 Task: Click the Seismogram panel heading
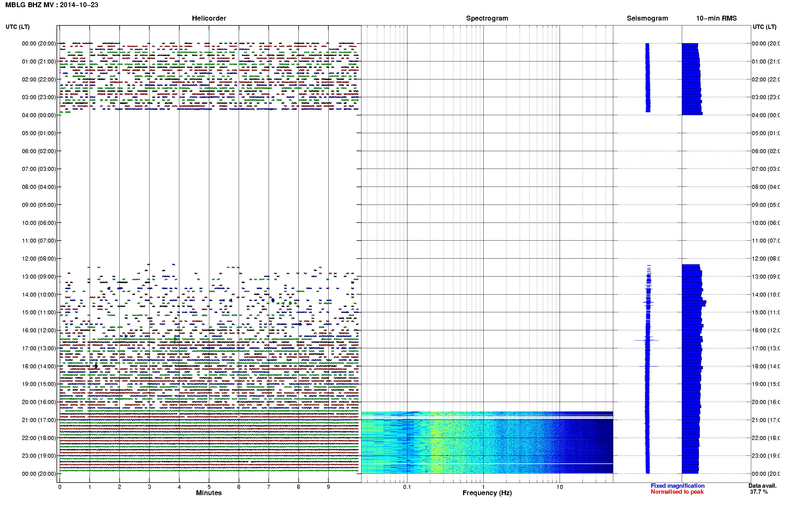point(647,18)
